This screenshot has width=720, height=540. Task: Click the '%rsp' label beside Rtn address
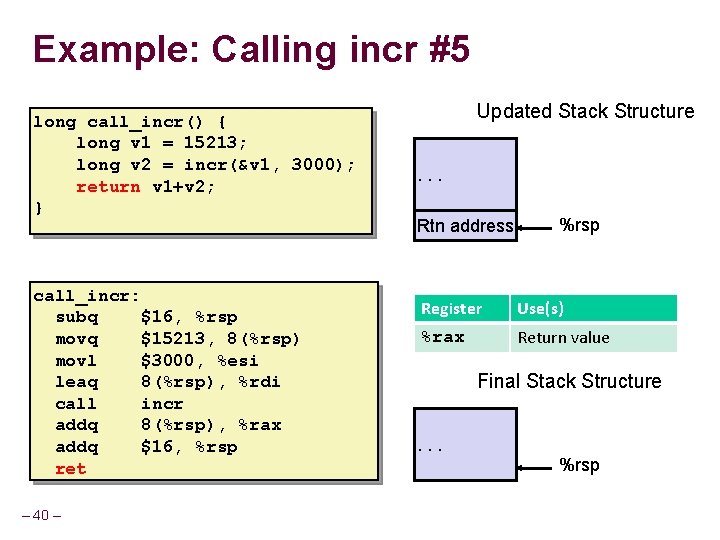pyautogui.click(x=579, y=225)
